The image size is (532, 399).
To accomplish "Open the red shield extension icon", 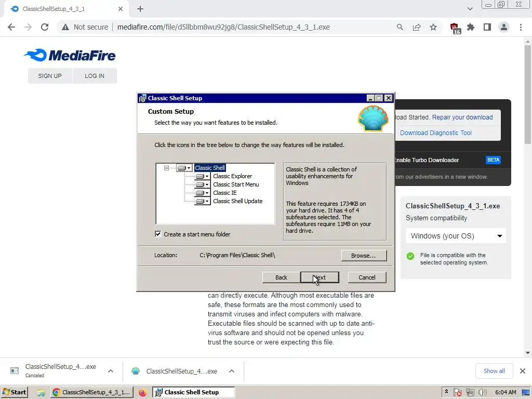I will click(455, 28).
